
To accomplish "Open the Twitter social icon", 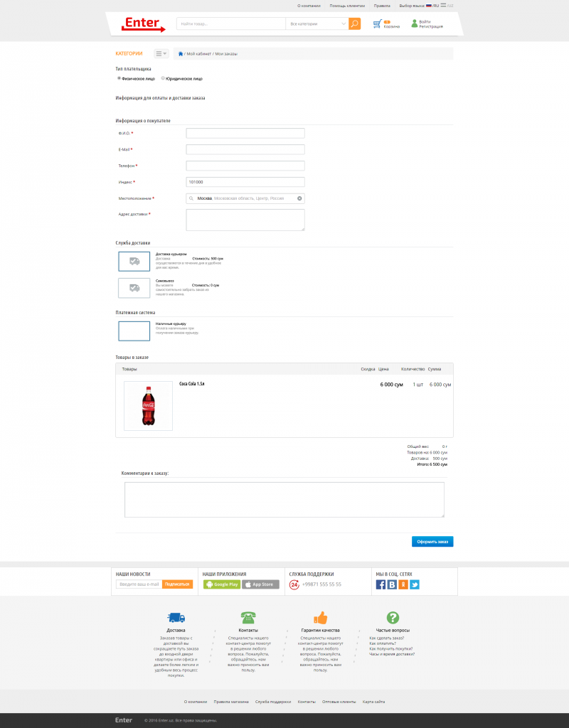I will pos(414,584).
